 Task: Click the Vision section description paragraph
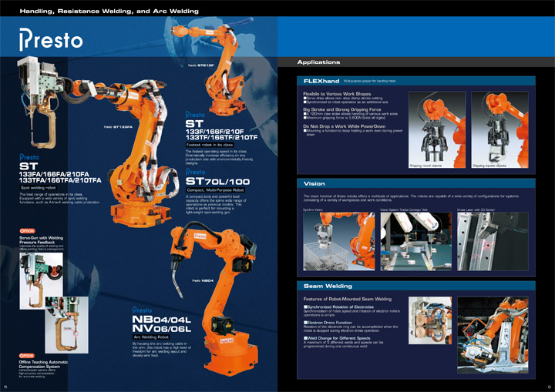[411, 198]
